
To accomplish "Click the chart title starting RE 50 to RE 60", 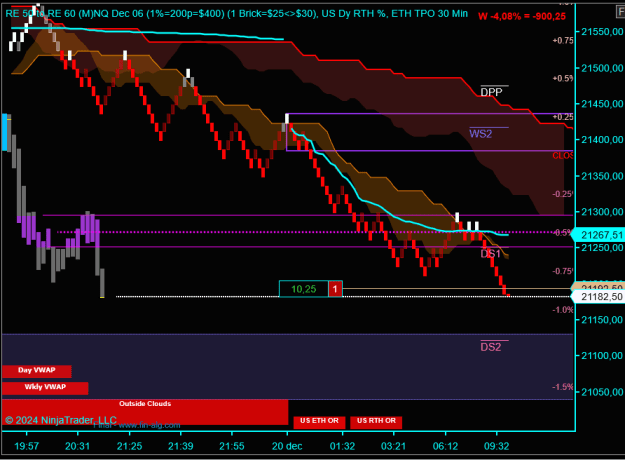I will (236, 14).
